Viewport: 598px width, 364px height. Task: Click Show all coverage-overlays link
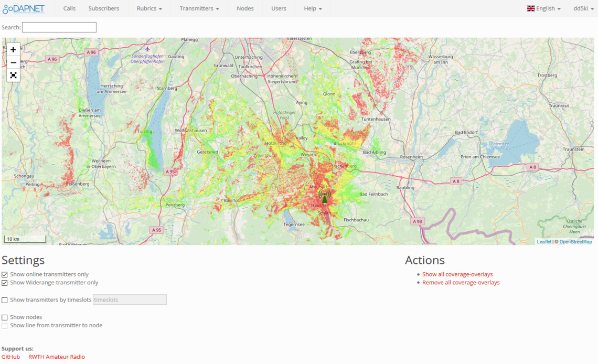point(457,274)
